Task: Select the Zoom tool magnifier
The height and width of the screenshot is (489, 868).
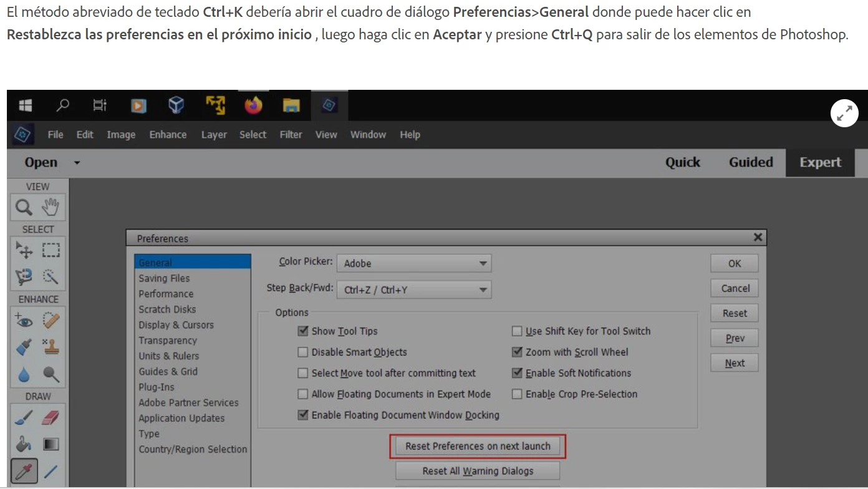Action: coord(24,207)
